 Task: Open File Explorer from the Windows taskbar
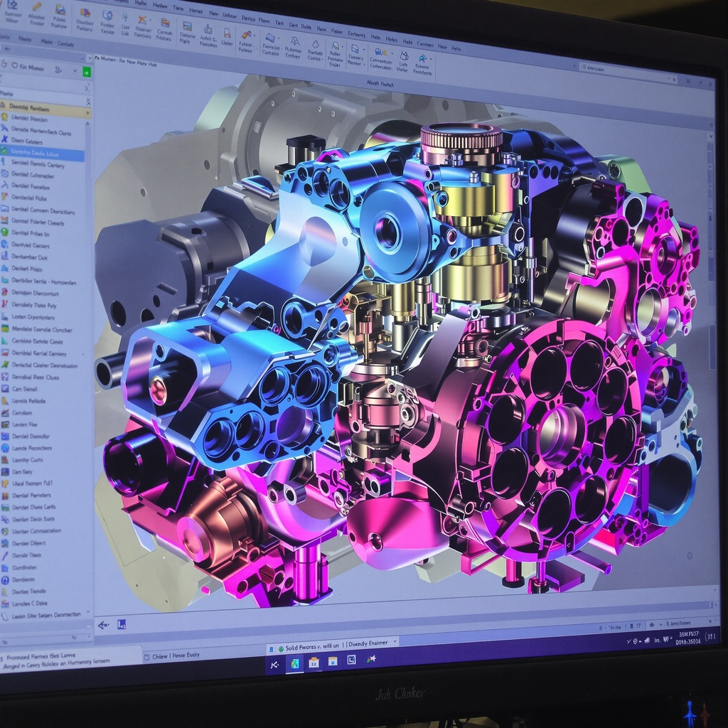[x=314, y=662]
